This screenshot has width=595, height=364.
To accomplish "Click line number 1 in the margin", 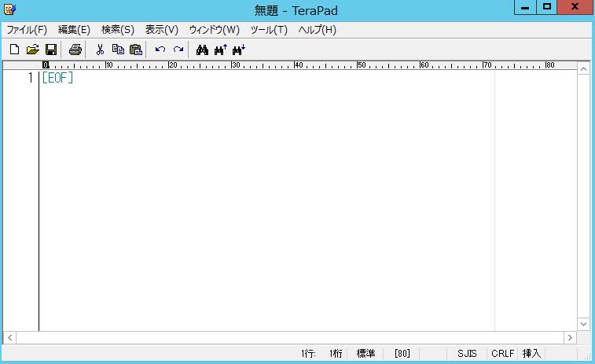I will tap(31, 77).
